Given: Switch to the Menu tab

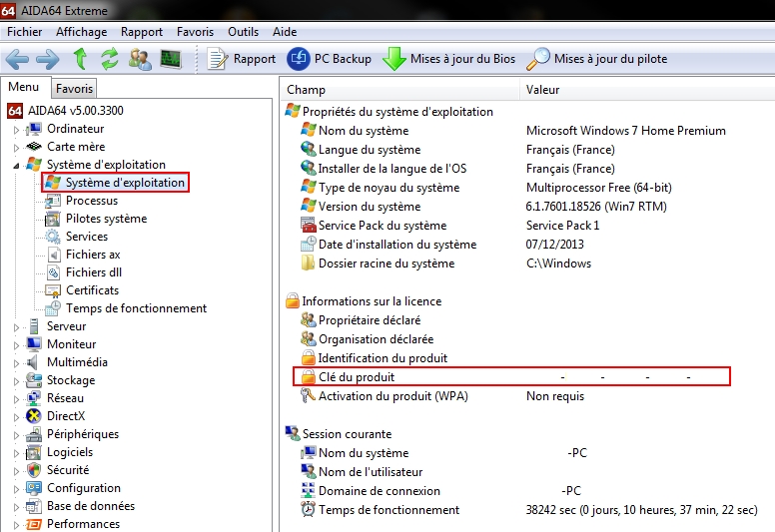Looking at the screenshot, I should pyautogui.click(x=24, y=87).
